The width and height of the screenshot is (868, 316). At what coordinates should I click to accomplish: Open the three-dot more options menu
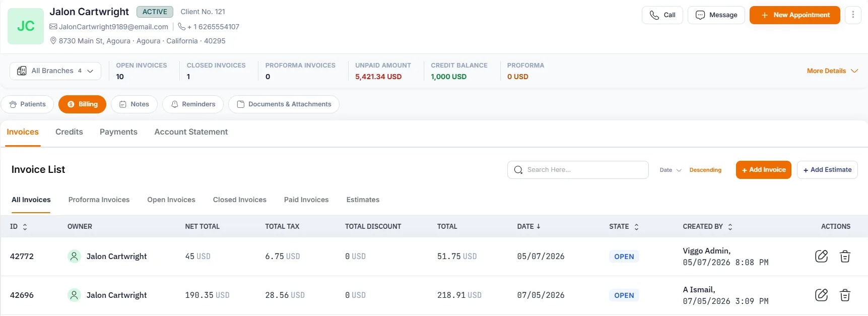853,15
